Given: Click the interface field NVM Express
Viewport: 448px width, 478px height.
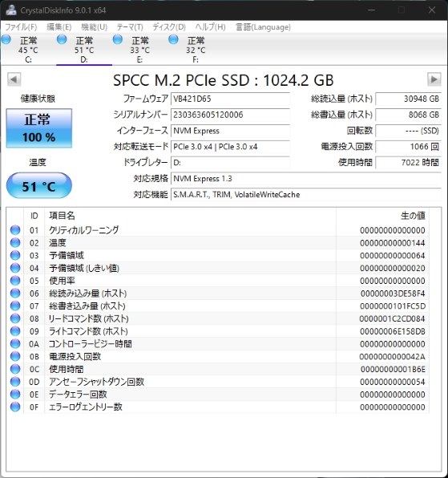Looking at the screenshot, I should [x=230, y=131].
